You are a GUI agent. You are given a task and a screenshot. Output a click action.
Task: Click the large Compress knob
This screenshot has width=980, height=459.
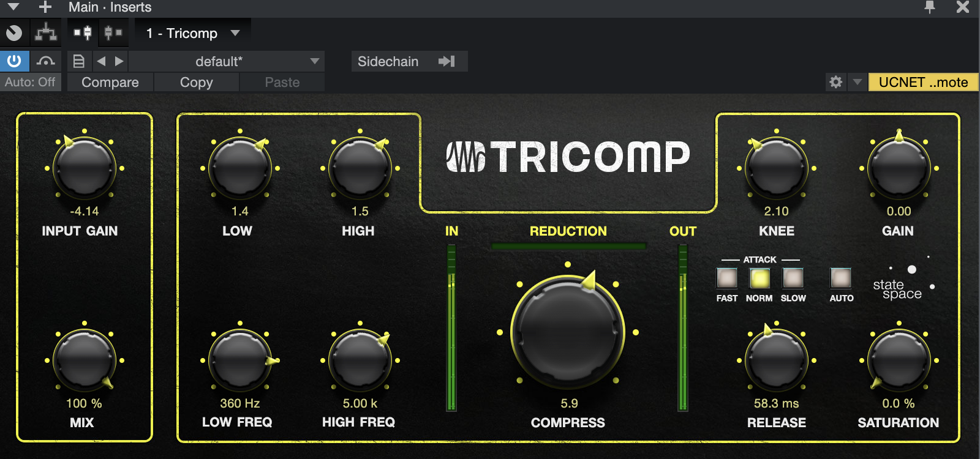(x=568, y=332)
